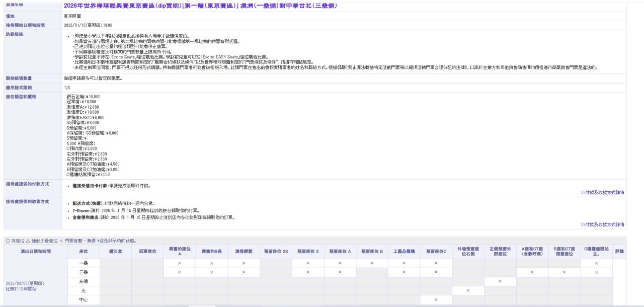Click the × in 中心 row under 預留座位C
This screenshot has height=307, width=644.
(x=436, y=300)
